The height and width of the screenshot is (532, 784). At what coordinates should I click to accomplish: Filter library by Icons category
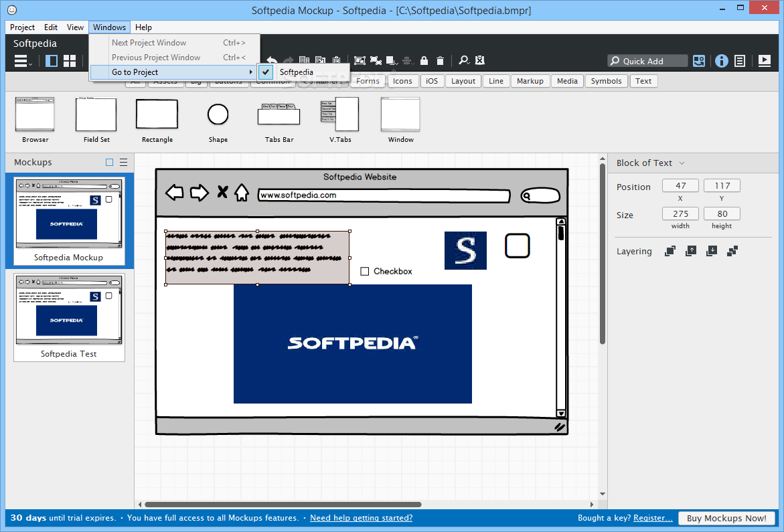point(402,81)
